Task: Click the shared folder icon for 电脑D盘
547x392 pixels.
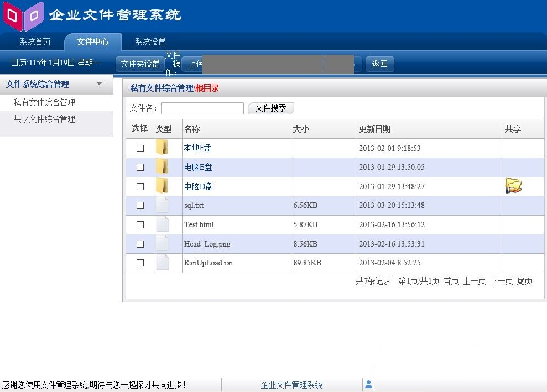Action: (x=514, y=186)
